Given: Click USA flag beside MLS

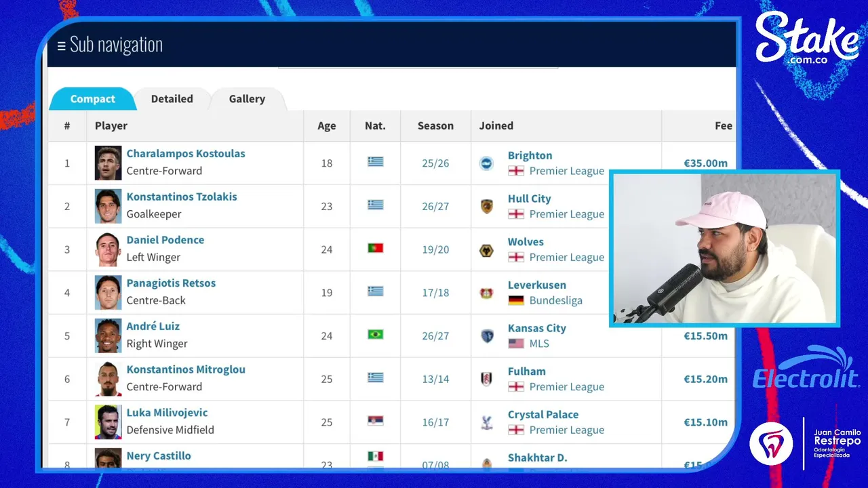Looking at the screenshot, I should click(x=516, y=344).
